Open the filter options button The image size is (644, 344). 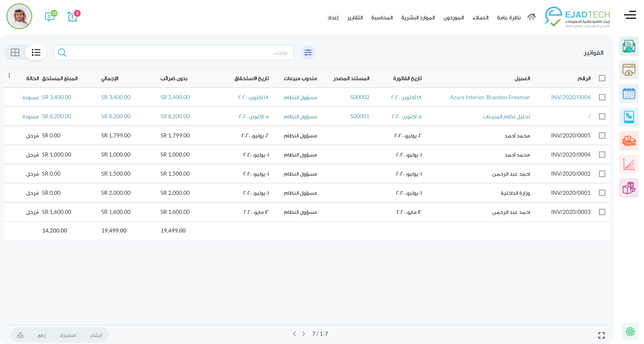point(308,52)
